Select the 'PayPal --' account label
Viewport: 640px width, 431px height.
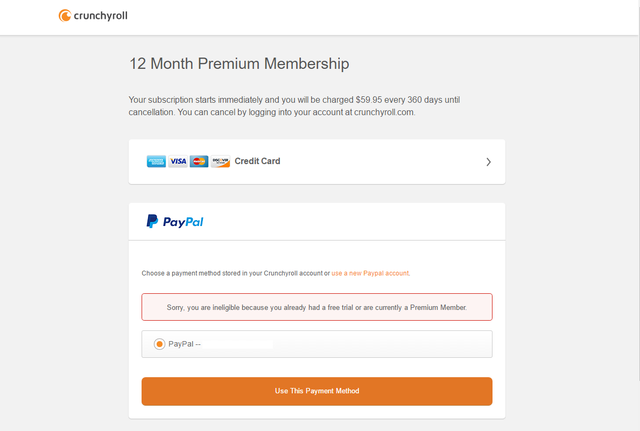(x=184, y=344)
